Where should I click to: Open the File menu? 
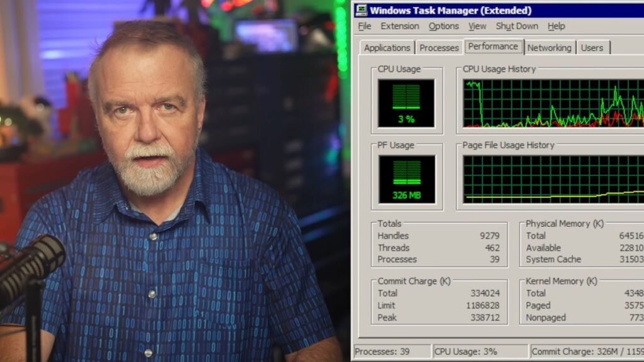(365, 26)
